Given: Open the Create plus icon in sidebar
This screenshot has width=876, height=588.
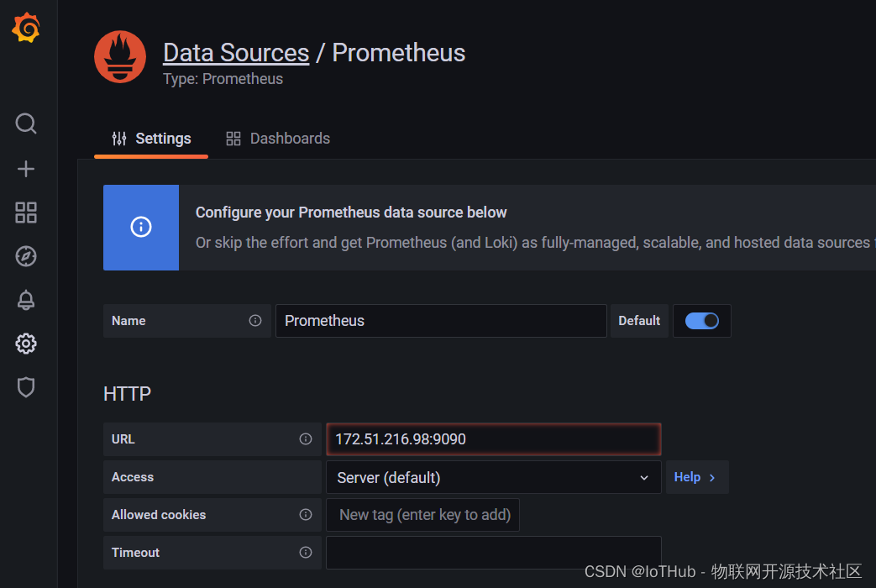Looking at the screenshot, I should (x=26, y=169).
